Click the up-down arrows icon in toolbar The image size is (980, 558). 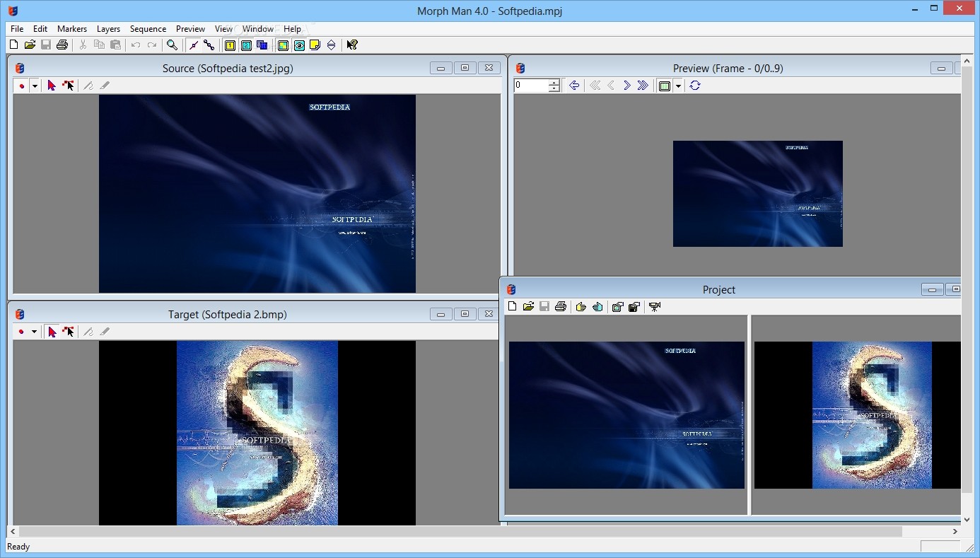tap(332, 45)
